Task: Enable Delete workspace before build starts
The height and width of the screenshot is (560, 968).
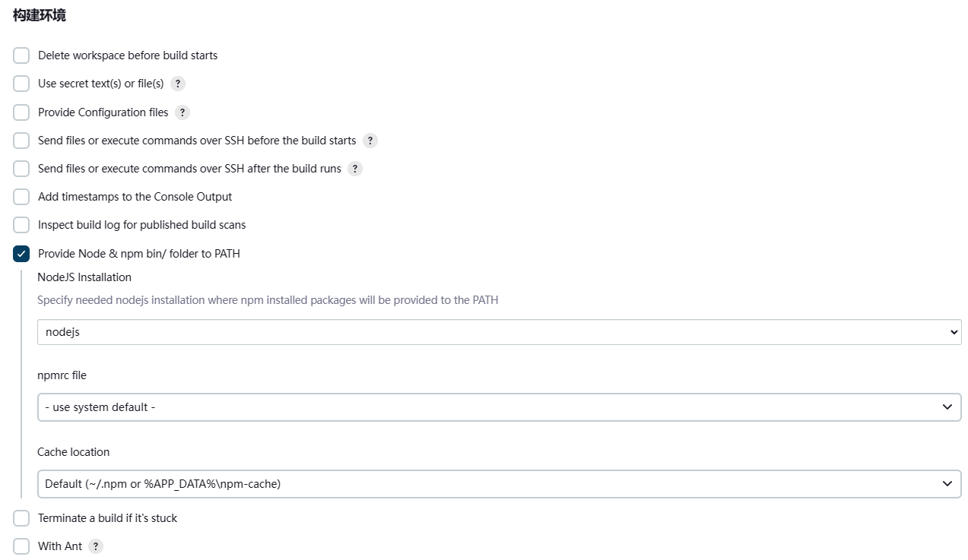Action: point(21,55)
